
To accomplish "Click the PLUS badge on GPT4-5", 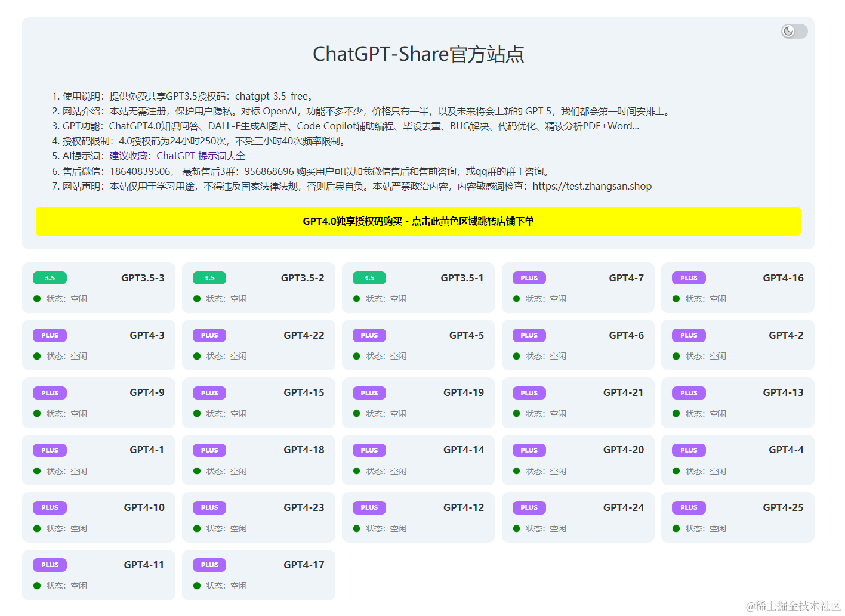I will pos(369,335).
